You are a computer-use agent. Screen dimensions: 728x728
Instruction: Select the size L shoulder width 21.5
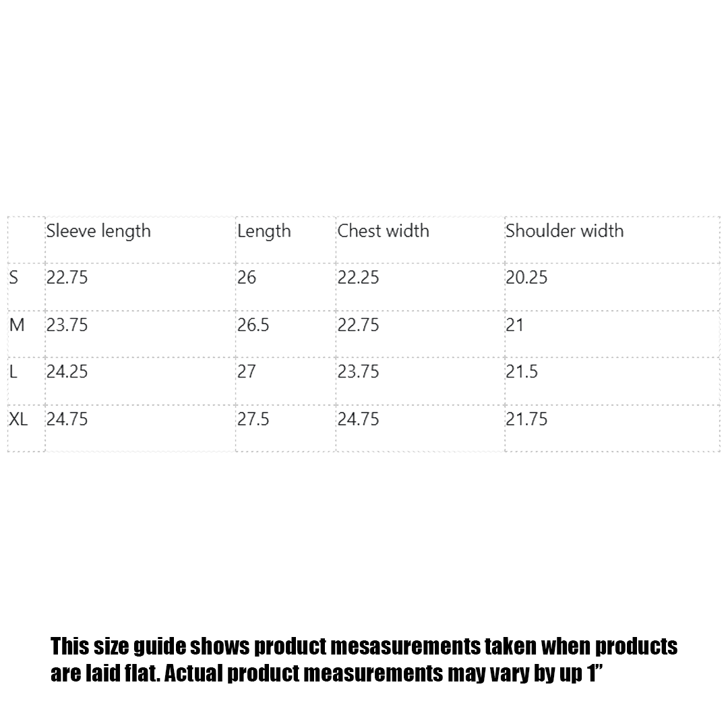click(521, 371)
